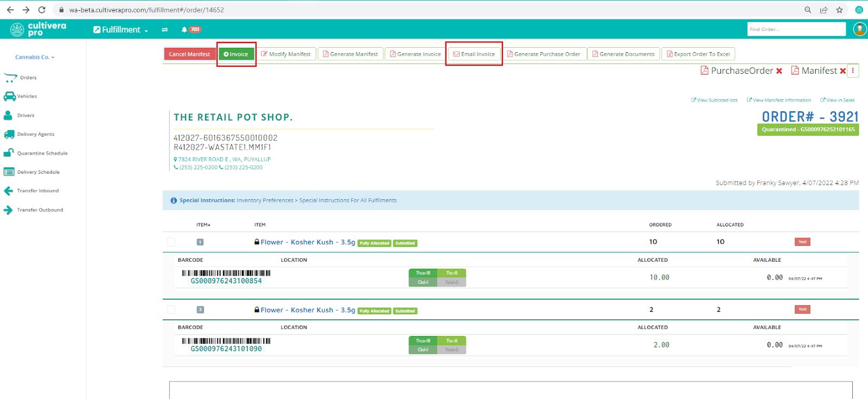This screenshot has height=399, width=868.
Task: Open Transfer Inbound in the sidebar
Action: tap(38, 191)
